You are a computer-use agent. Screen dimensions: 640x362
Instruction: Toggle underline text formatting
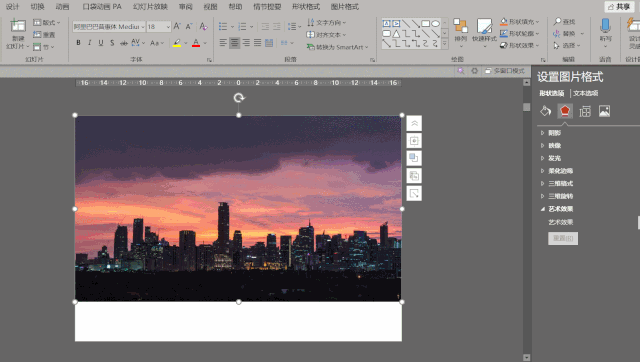coord(101,43)
